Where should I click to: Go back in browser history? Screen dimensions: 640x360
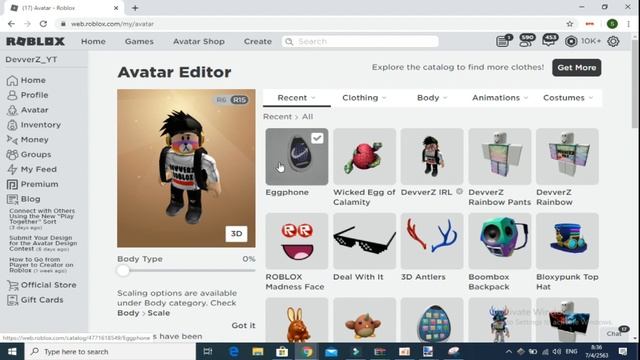point(11,24)
